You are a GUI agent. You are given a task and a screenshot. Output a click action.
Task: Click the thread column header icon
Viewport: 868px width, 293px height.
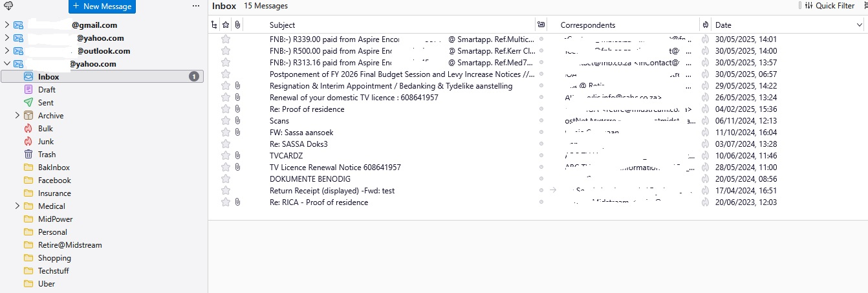coord(215,25)
